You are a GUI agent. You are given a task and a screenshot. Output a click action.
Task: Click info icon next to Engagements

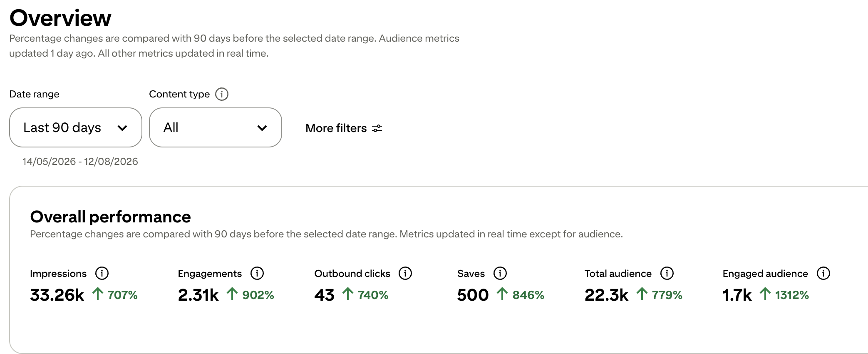coord(257,273)
